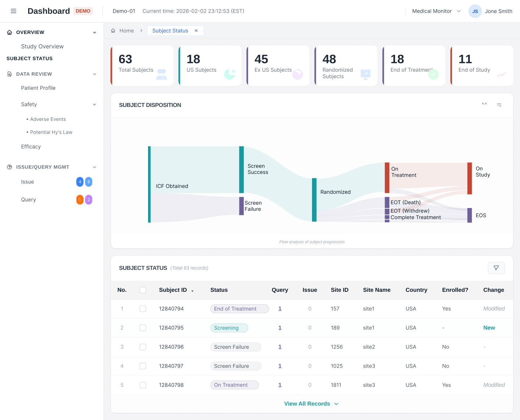Open the Query link for subject 12840795
Viewport: 520px width, 420px height.
280,328
